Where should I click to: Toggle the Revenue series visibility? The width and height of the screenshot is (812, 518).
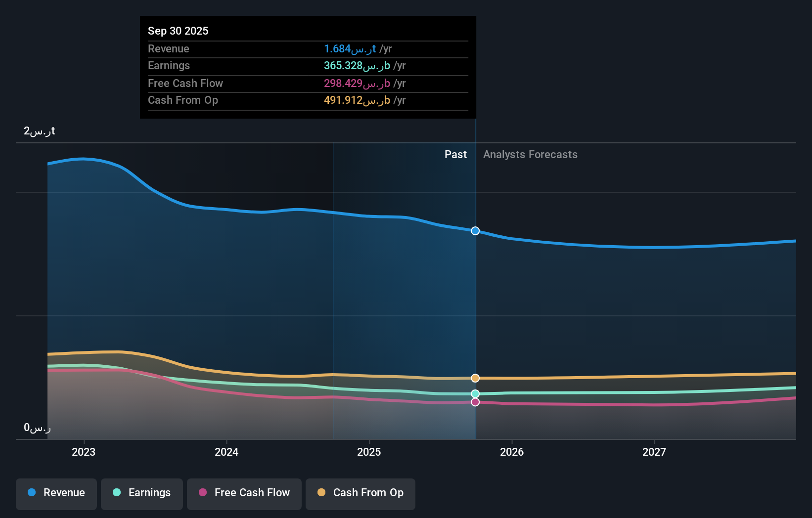[56, 494]
